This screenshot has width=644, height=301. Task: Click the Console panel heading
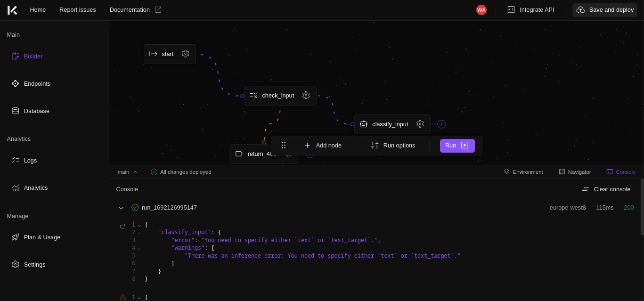127,189
